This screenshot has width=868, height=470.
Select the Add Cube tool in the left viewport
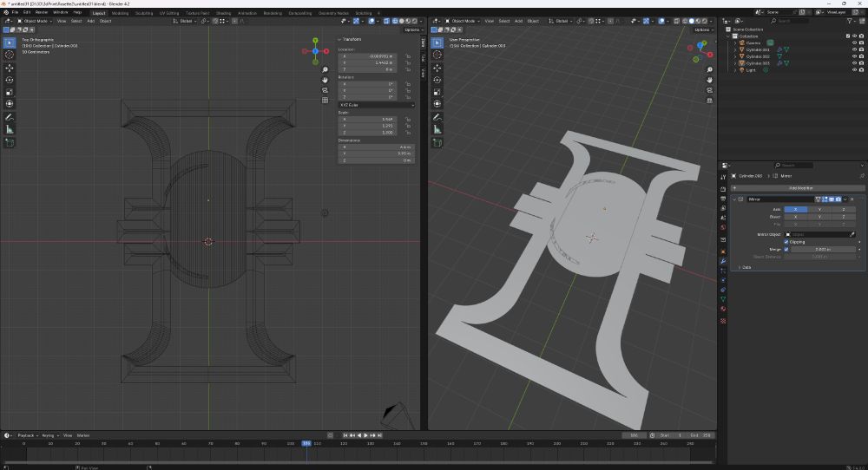10,143
